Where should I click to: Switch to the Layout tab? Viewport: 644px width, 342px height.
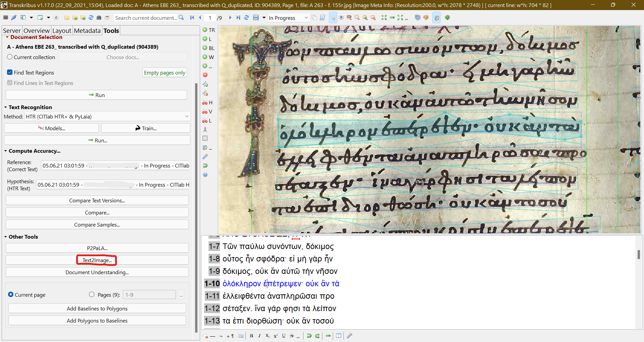(62, 31)
